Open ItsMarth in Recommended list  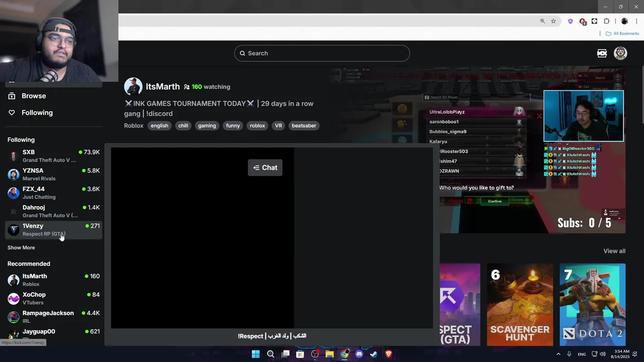click(54, 280)
